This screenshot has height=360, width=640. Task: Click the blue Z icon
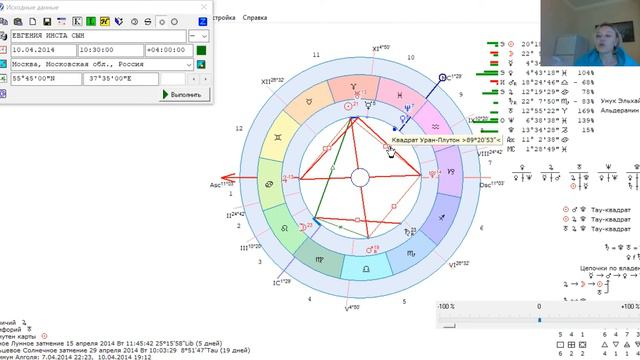pyautogui.click(x=202, y=22)
